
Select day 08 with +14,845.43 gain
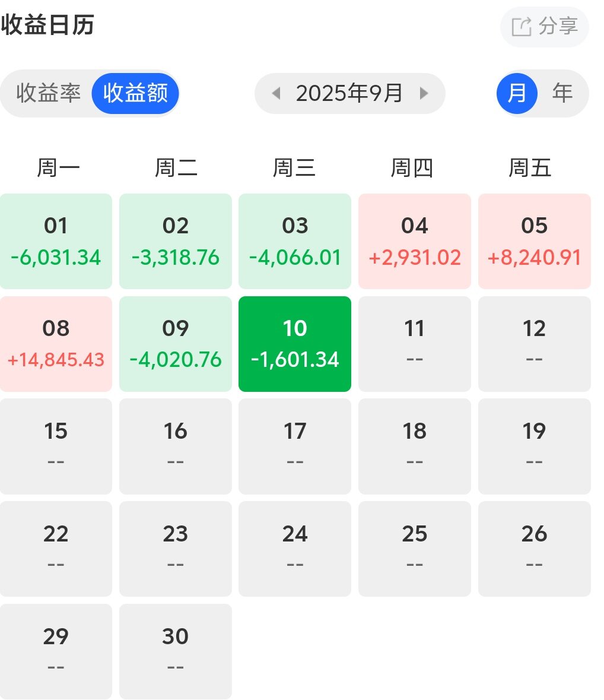coord(56,344)
